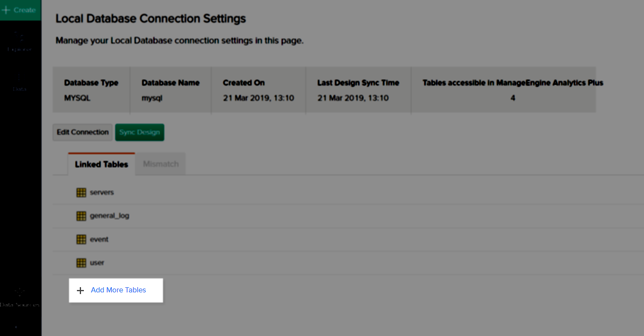644x336 pixels.
Task: Click the Create button in sidebar
Action: point(20,10)
